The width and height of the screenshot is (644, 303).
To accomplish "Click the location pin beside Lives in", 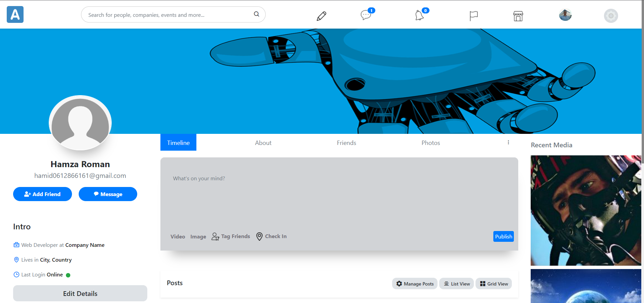I will [16, 260].
